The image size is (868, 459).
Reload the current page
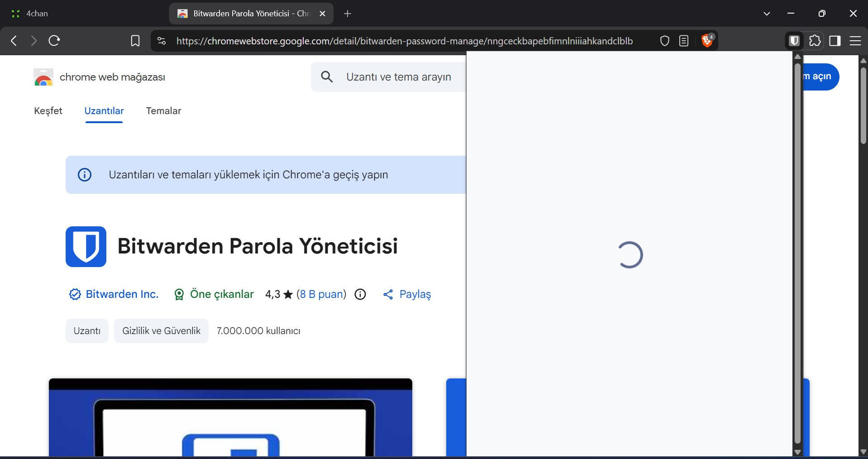click(x=54, y=41)
